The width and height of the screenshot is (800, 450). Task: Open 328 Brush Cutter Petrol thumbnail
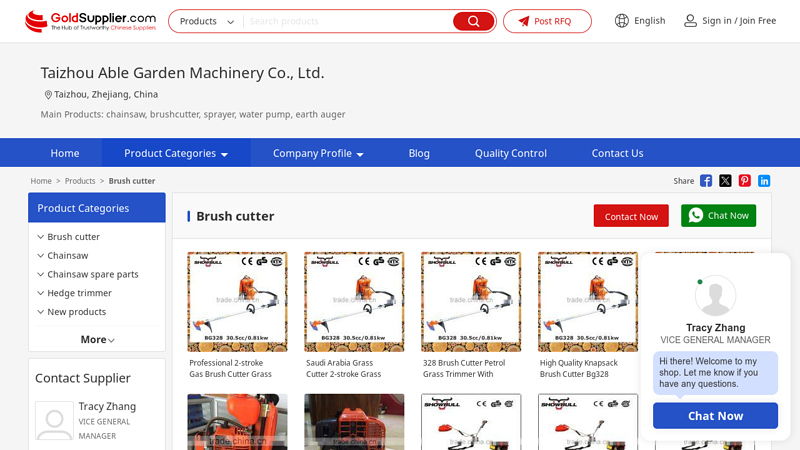(x=471, y=302)
